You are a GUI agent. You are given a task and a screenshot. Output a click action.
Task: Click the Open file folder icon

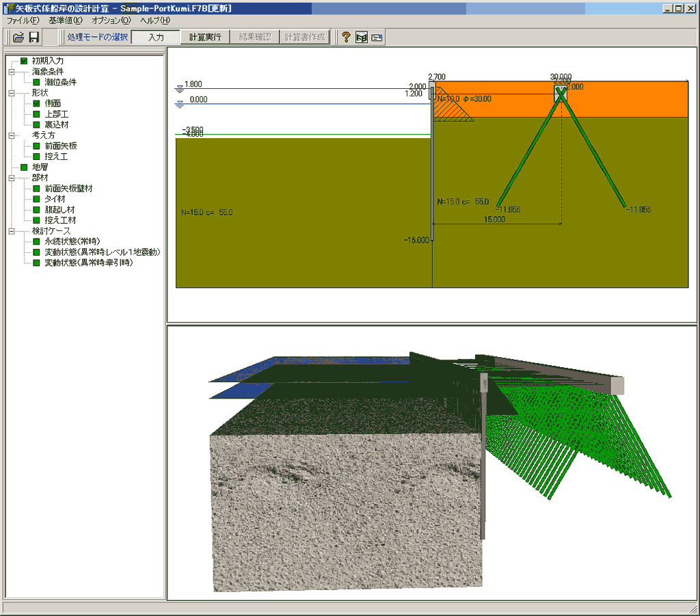pos(18,37)
